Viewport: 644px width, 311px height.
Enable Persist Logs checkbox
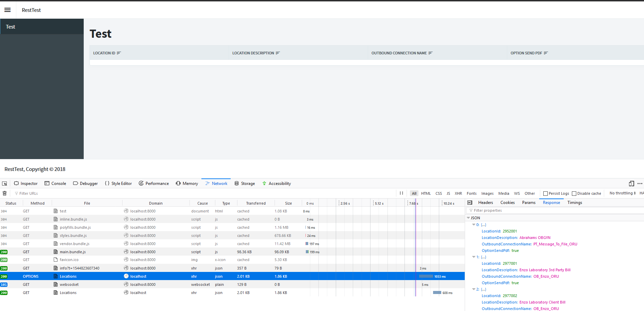(x=545, y=193)
